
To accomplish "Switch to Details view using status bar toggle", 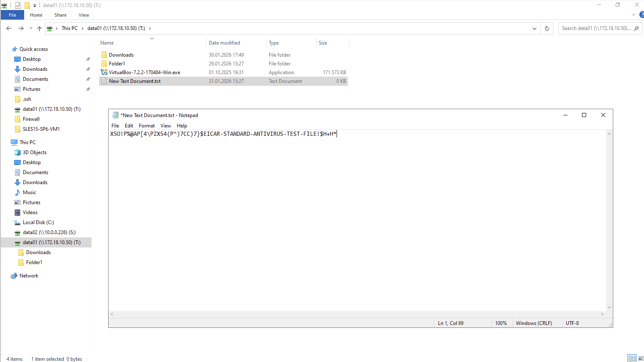I will tap(632, 359).
